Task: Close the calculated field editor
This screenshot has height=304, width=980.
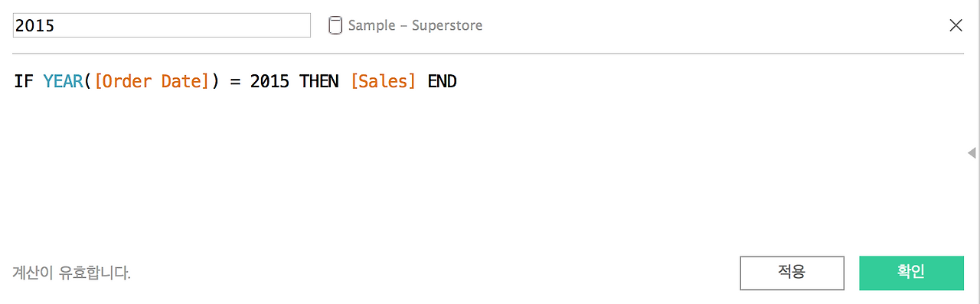Action: coord(955,25)
